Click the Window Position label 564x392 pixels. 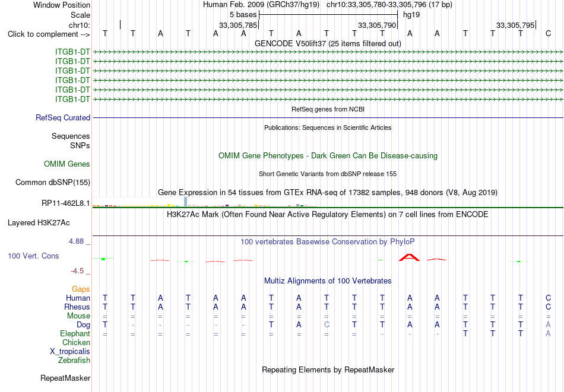coord(62,5)
